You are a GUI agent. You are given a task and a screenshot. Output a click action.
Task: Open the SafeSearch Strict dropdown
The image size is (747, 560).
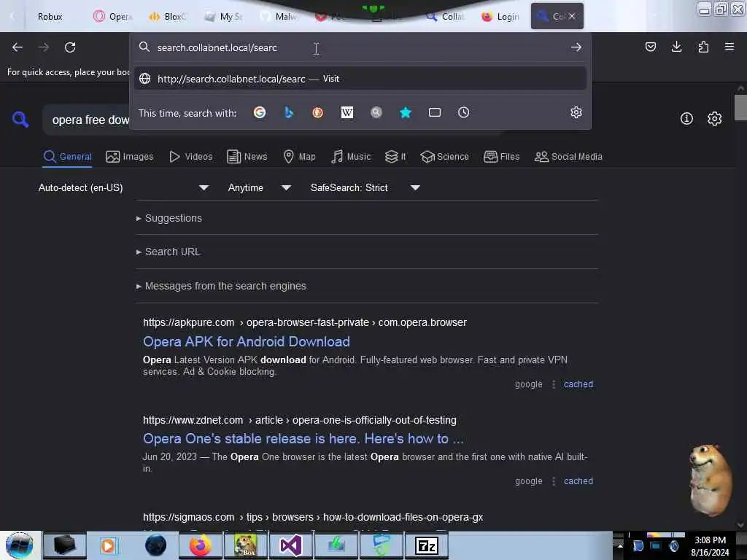click(x=365, y=187)
